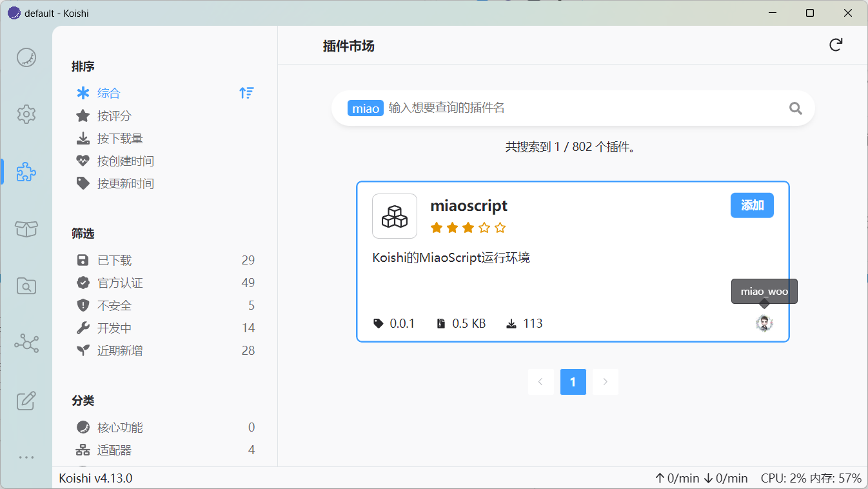
Task: Open plugin configuration gear icon in sidebar
Action: pos(26,115)
